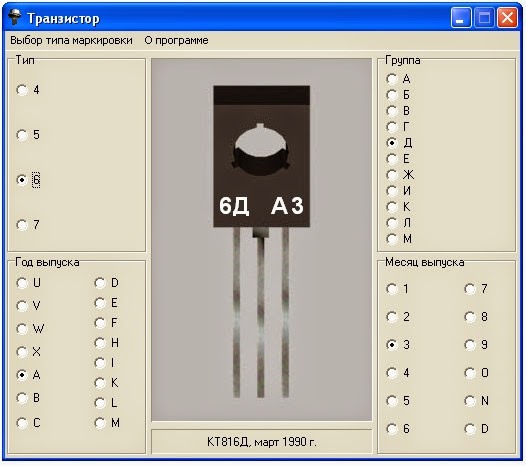The image size is (526, 466).
Task: Minimize the Транзистор window
Action: pos(461,17)
